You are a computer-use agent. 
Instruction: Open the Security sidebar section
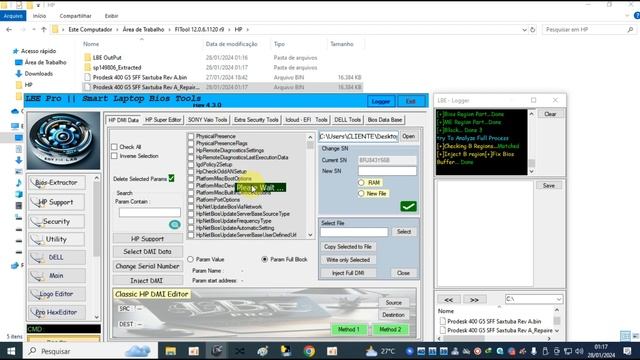pyautogui.click(x=57, y=221)
